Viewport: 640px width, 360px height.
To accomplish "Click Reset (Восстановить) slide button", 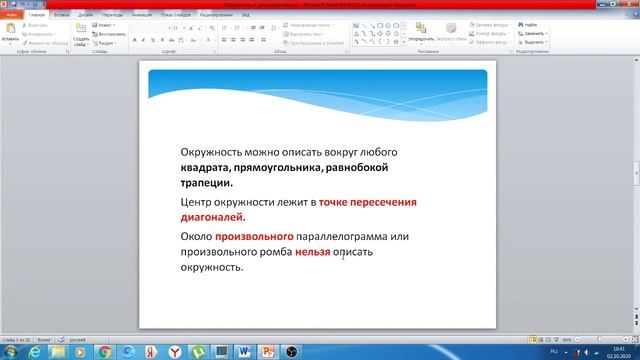I will click(109, 34).
